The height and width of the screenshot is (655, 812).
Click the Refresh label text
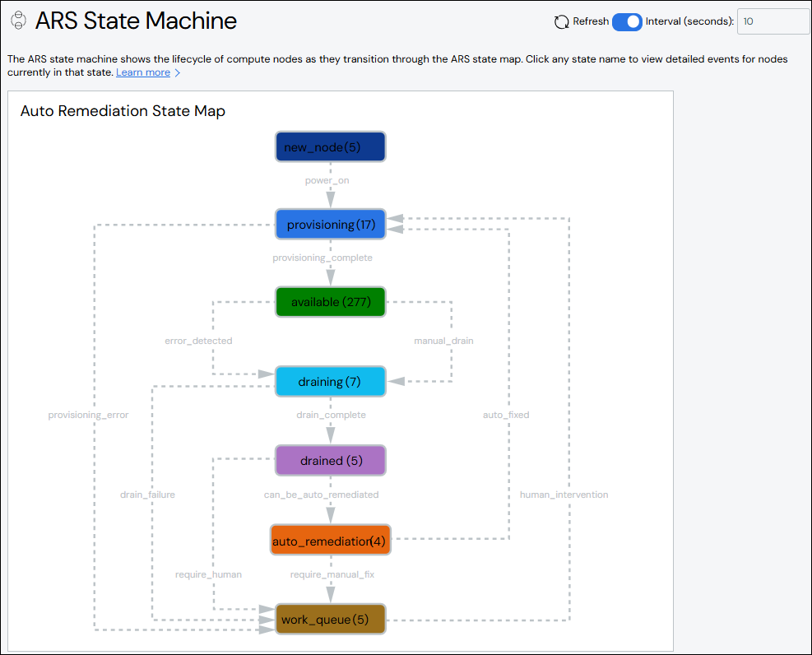591,21
